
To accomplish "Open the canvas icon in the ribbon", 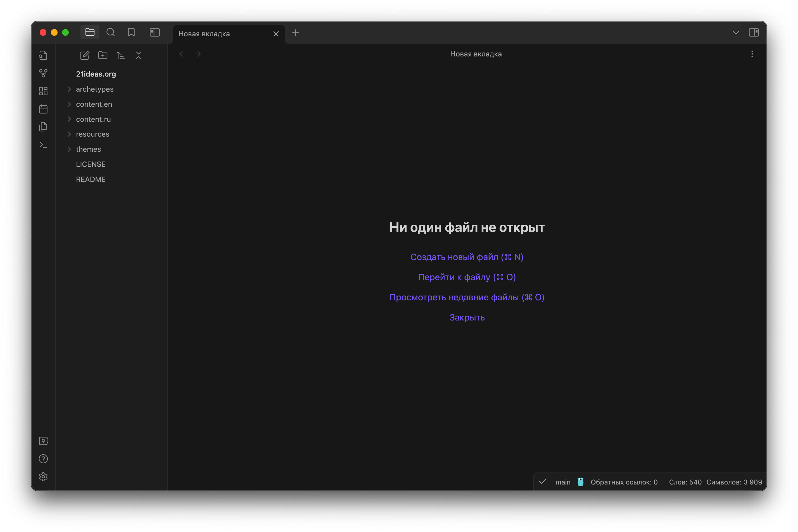I will click(x=43, y=91).
